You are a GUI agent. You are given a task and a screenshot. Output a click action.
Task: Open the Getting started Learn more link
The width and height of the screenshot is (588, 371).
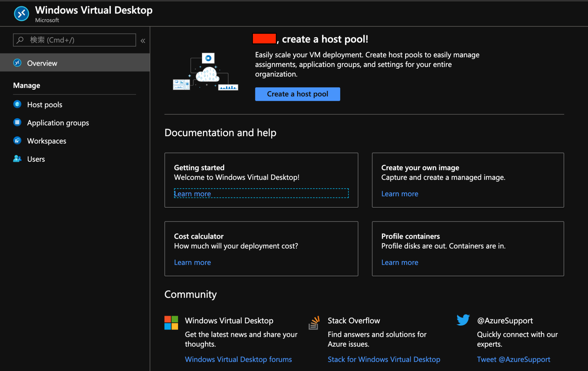click(192, 194)
